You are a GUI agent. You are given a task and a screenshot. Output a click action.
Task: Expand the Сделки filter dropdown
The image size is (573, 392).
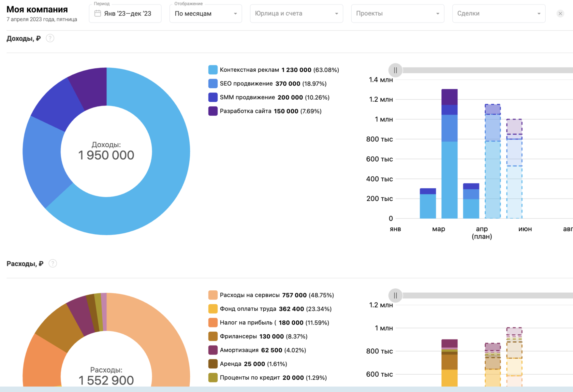coord(499,14)
